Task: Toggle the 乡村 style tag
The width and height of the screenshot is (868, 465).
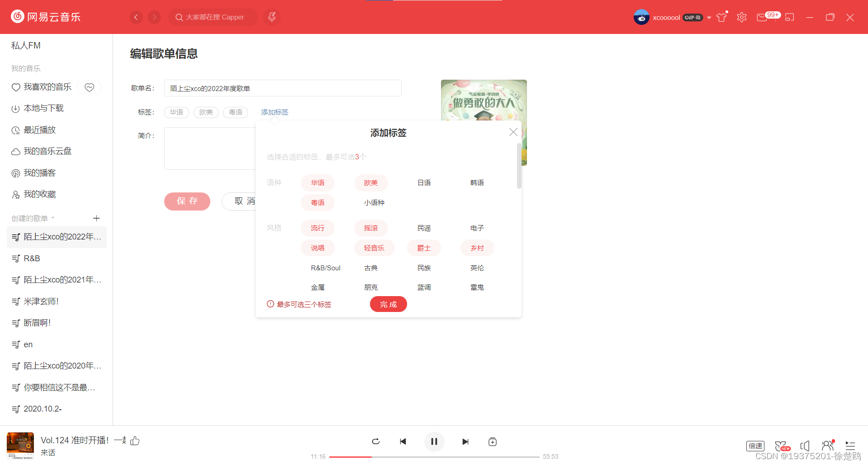Action: coord(477,248)
